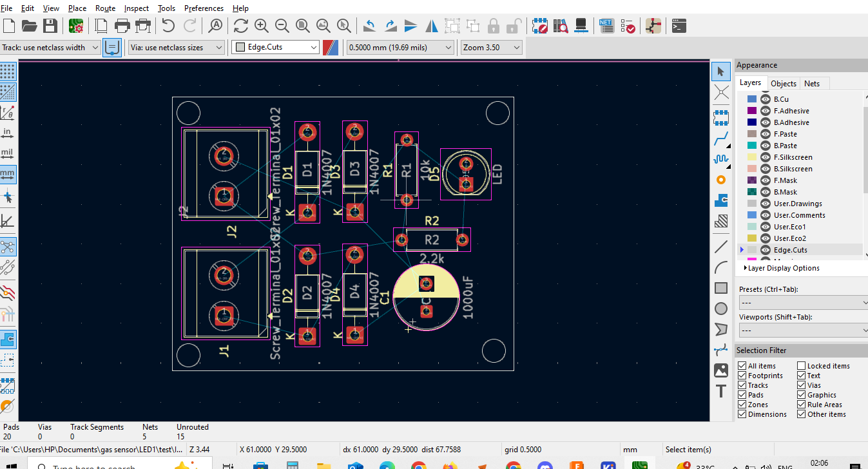Image resolution: width=868 pixels, height=469 pixels.
Task: Run the Design Rules Checker
Action: [x=628, y=26]
